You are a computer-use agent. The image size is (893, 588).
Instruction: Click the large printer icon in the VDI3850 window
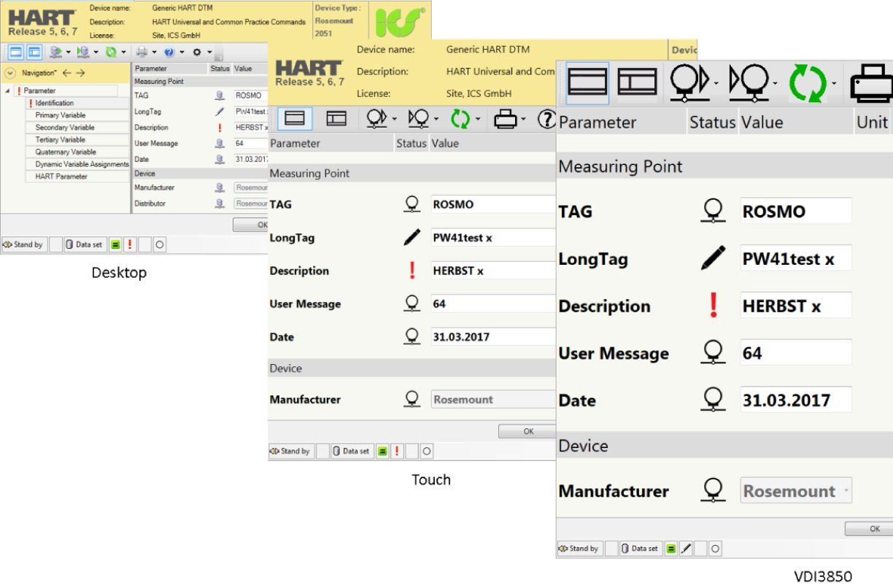[x=870, y=82]
